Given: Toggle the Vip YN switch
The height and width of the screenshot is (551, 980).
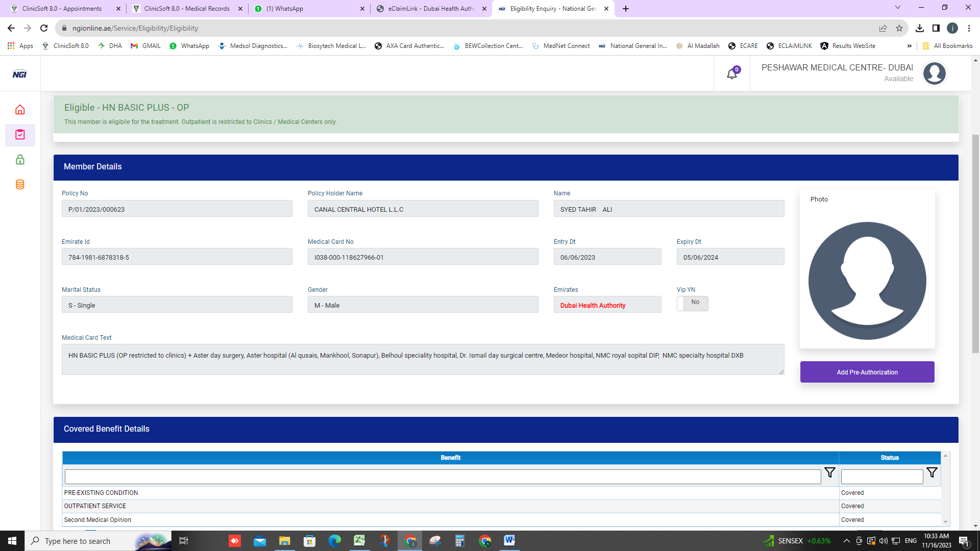Looking at the screenshot, I should tap(692, 303).
